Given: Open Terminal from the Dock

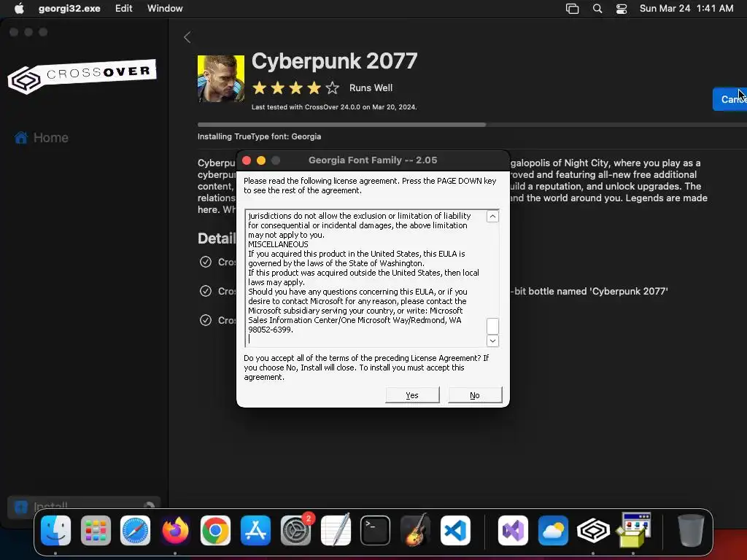Looking at the screenshot, I should [x=376, y=531].
